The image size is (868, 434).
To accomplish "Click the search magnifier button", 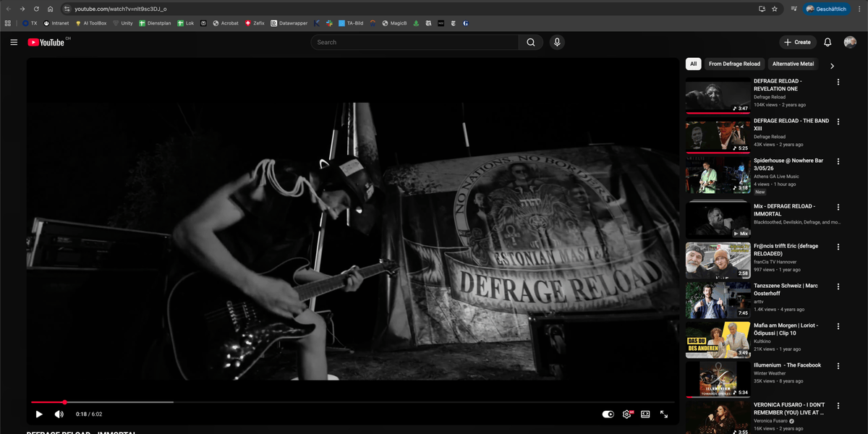I will [x=530, y=43].
